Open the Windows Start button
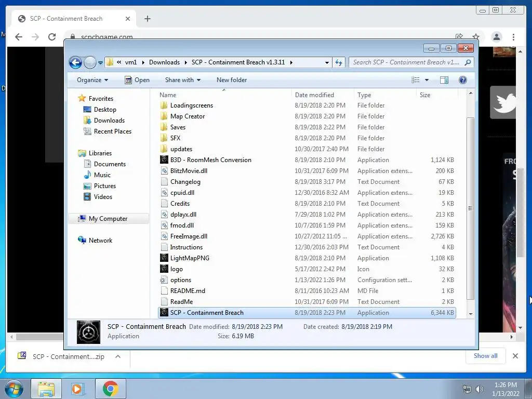532x399 pixels. pyautogui.click(x=14, y=389)
